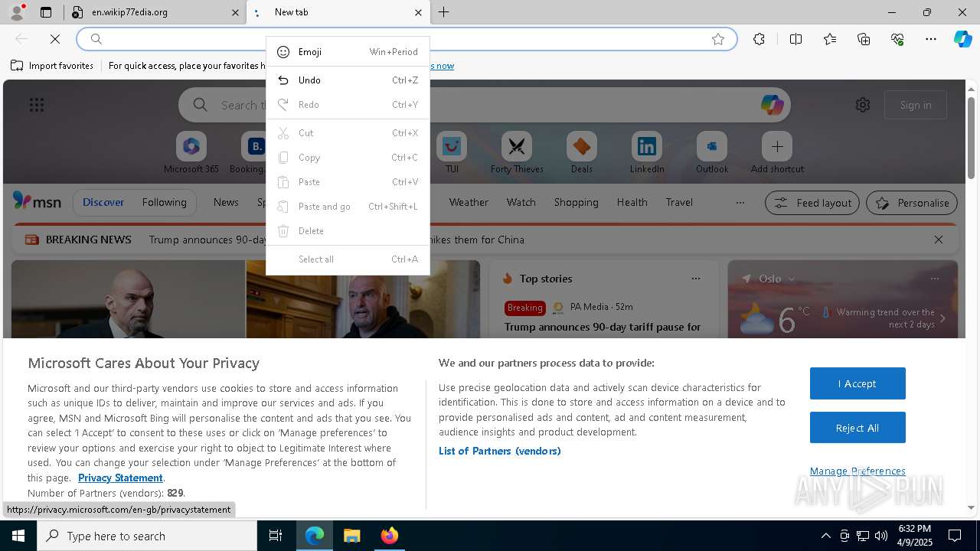Screen dimensions: 980x551
Task: Open the Extensions puzzle icon
Action: (759, 39)
